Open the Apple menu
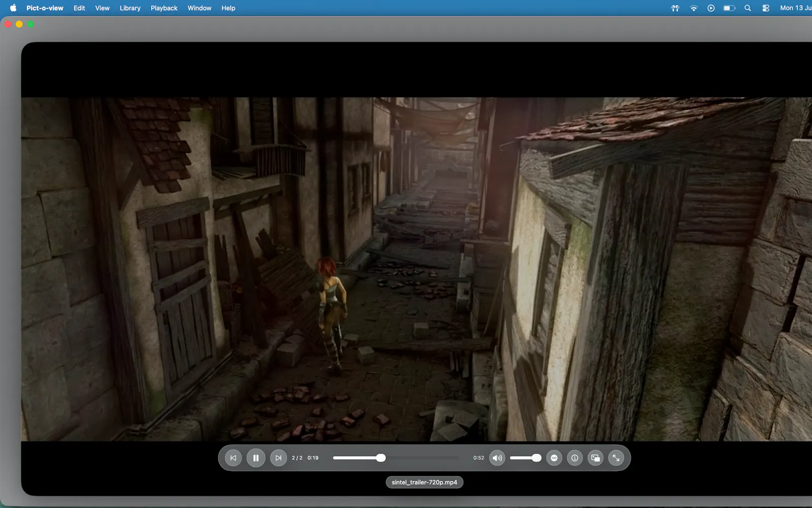Viewport: 812px width, 508px height. [13, 8]
